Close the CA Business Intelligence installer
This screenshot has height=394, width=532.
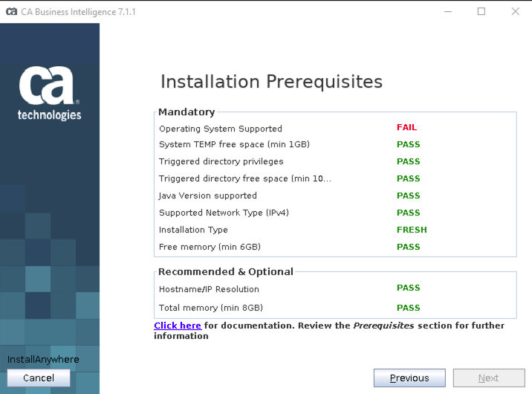516,11
